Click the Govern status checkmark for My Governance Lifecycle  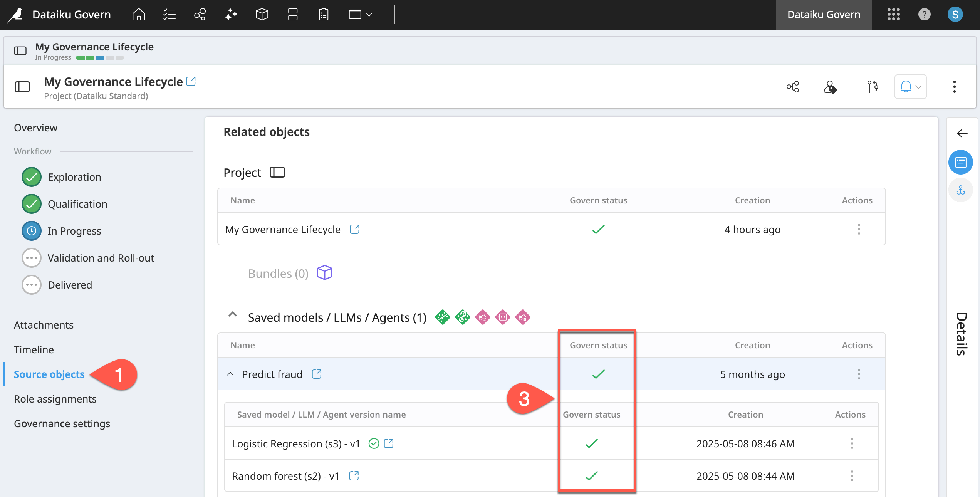click(x=598, y=229)
